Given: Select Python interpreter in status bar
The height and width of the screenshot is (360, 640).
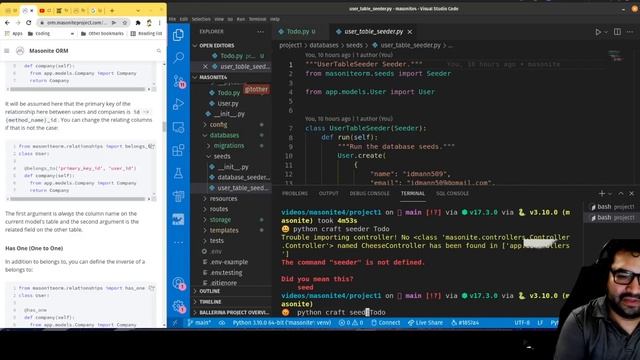Looking at the screenshot, I should [282, 322].
